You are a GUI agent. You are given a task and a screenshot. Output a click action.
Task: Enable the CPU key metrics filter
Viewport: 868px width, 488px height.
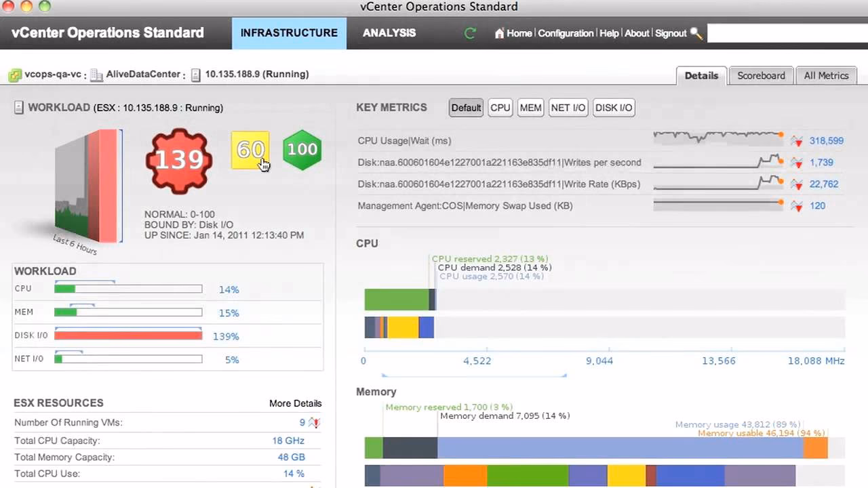pyautogui.click(x=500, y=107)
